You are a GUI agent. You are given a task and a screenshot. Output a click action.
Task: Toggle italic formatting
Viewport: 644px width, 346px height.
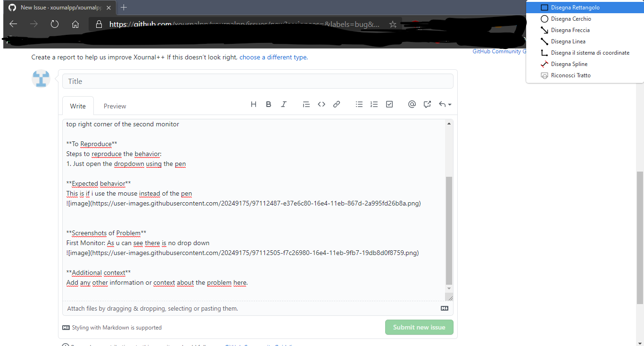(x=283, y=104)
